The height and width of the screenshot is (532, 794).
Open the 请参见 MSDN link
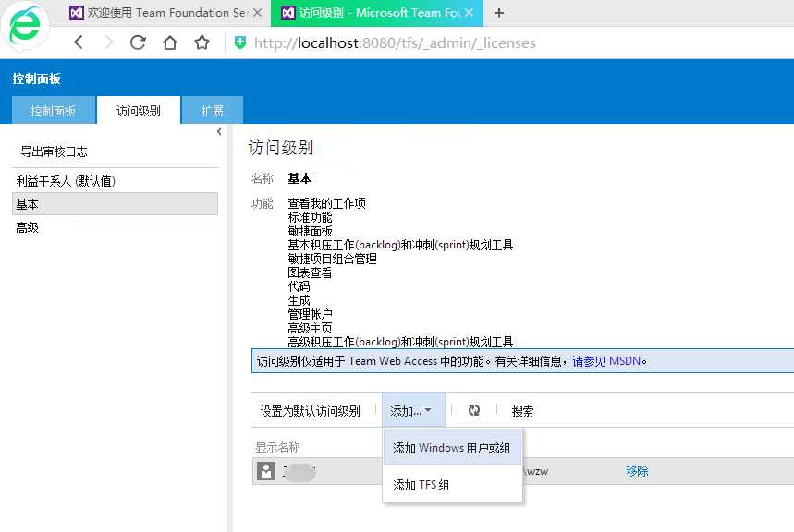click(606, 361)
